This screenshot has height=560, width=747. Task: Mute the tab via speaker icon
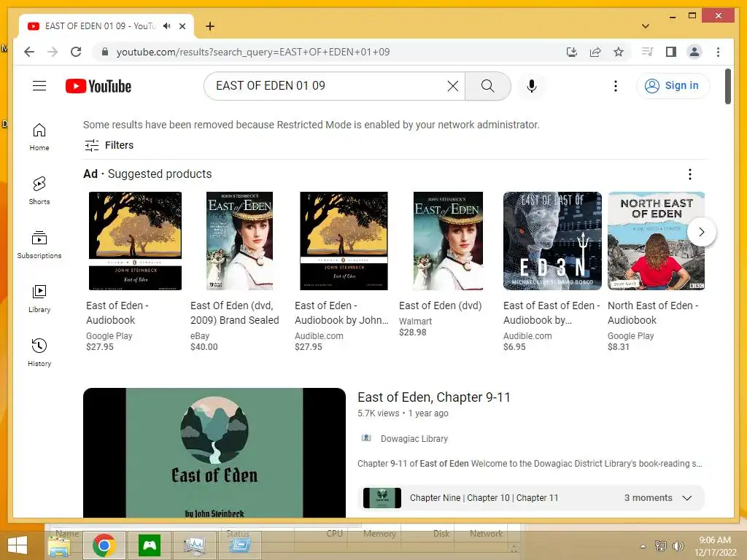point(166,26)
